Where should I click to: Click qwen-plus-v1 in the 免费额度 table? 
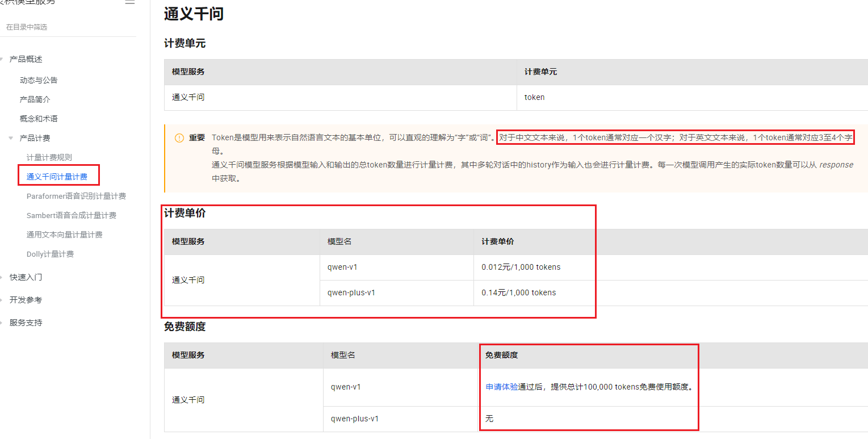coord(355,419)
